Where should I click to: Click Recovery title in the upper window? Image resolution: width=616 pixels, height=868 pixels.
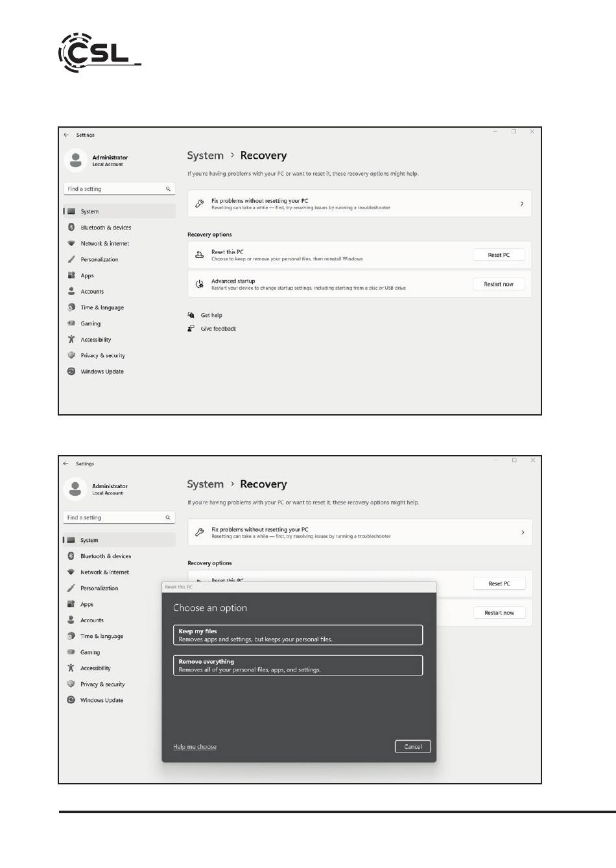point(263,156)
